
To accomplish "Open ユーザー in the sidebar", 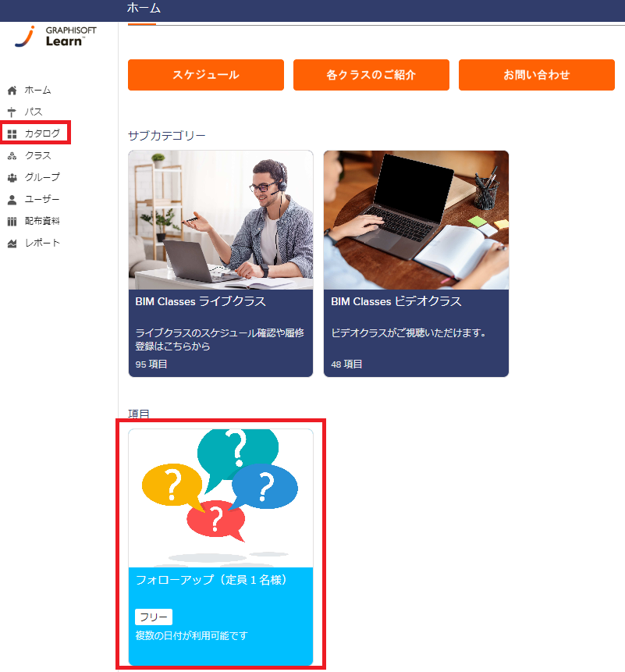I will tap(42, 199).
